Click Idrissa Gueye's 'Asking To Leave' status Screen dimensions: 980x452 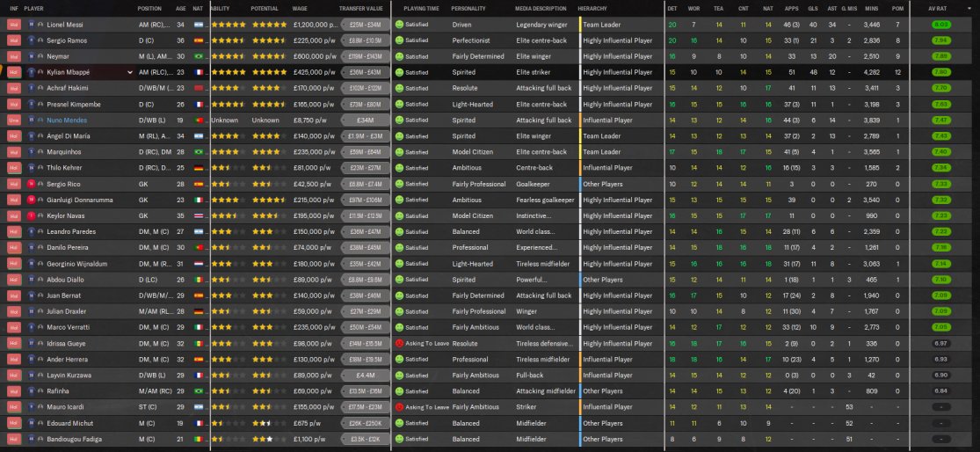pyautogui.click(x=425, y=343)
